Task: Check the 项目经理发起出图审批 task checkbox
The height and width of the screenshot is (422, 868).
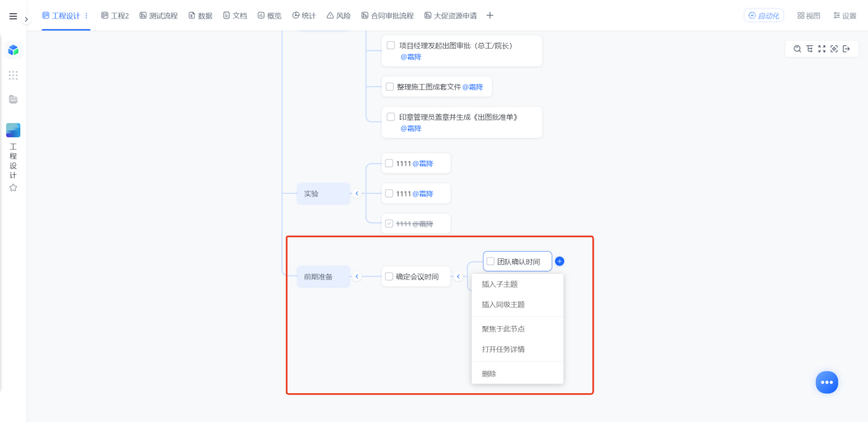Action: (x=391, y=45)
